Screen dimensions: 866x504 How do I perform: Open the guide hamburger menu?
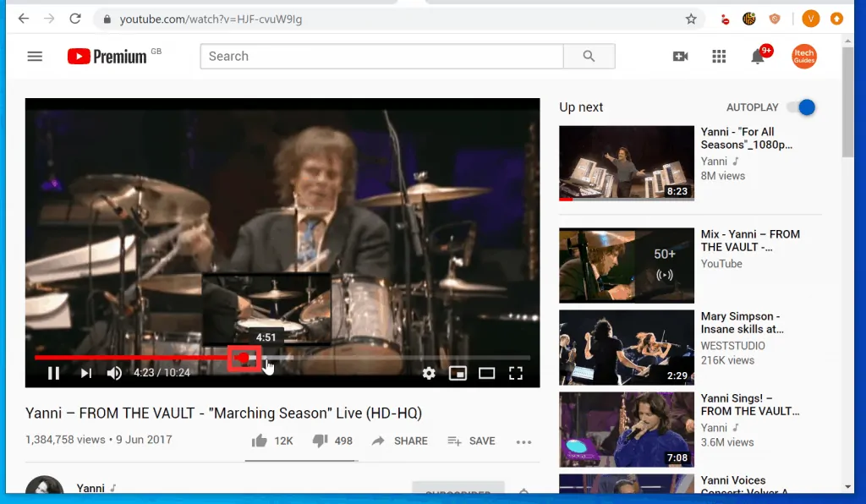coord(35,56)
